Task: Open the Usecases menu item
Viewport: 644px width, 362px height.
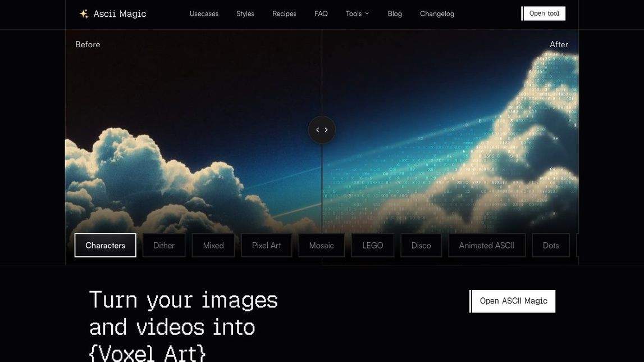Action: tap(204, 13)
